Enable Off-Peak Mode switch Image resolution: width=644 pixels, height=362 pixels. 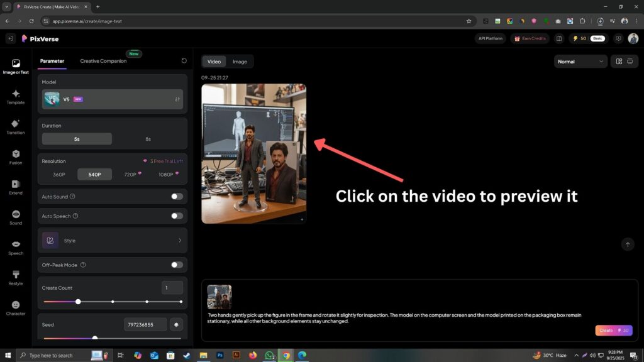coord(177,265)
